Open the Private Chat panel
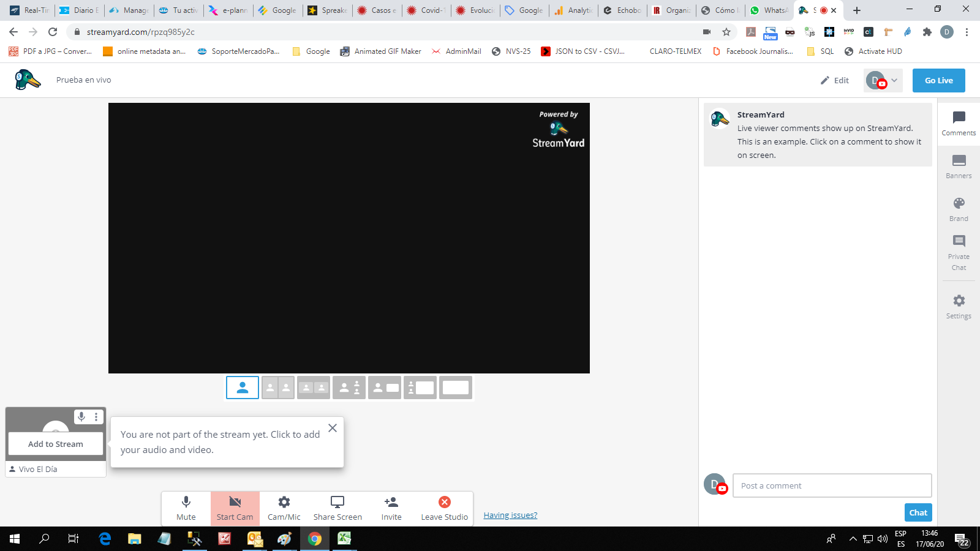Image resolution: width=980 pixels, height=551 pixels. point(958,251)
